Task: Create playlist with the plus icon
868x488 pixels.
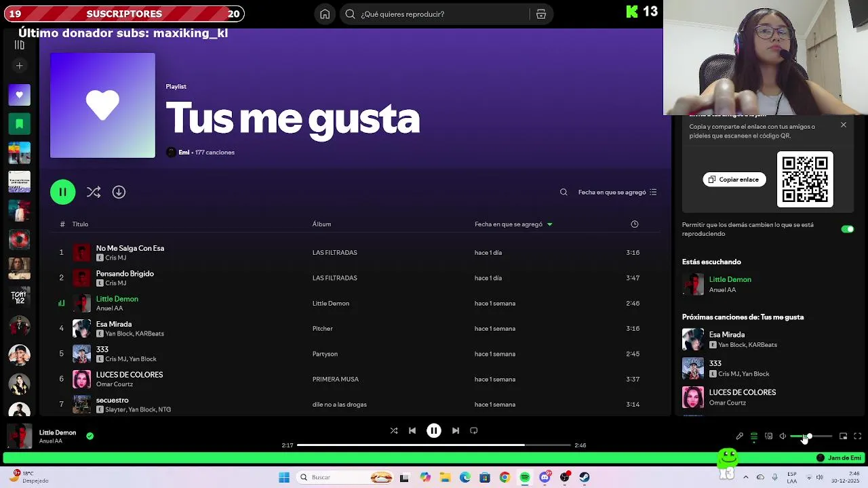Action: (19, 66)
